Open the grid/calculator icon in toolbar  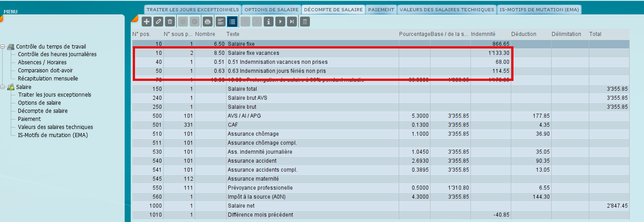click(x=305, y=21)
